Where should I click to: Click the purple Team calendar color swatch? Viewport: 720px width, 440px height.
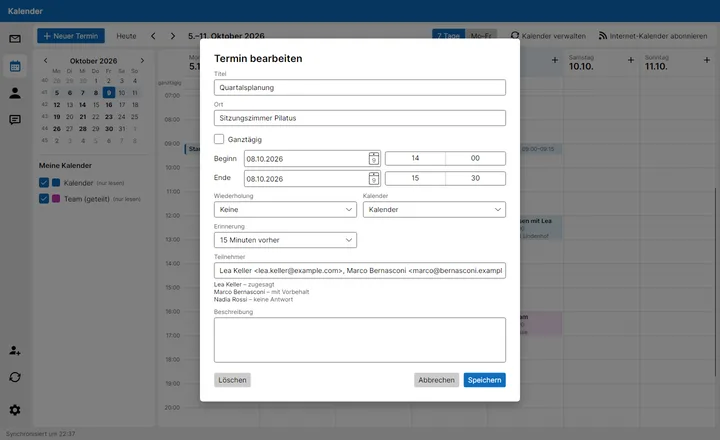[56, 199]
